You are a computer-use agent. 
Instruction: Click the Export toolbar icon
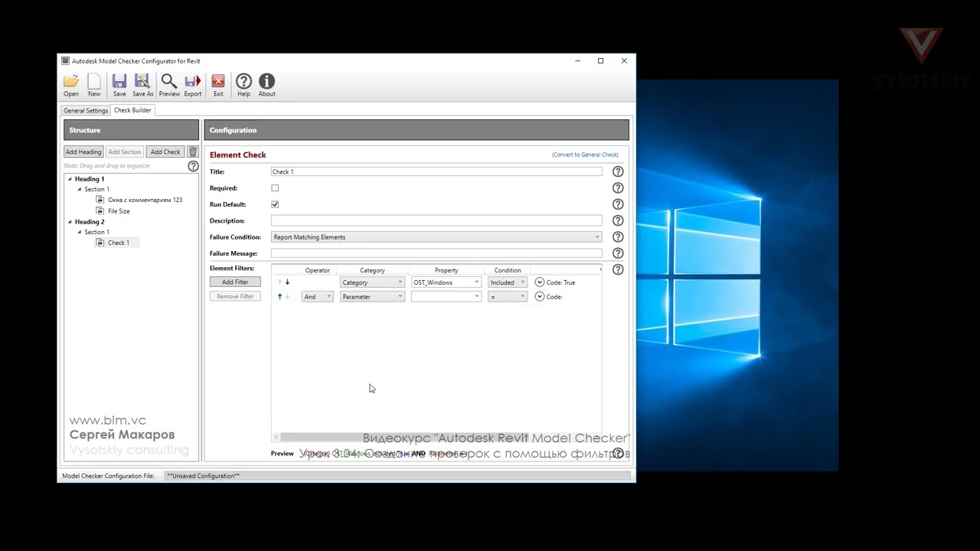193,84
